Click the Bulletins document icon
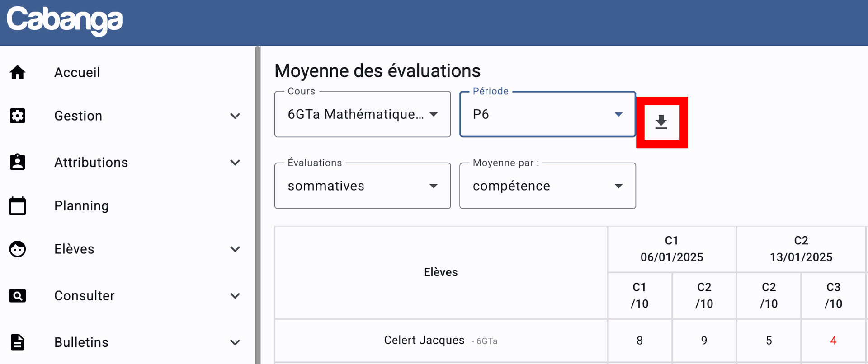 (x=18, y=342)
